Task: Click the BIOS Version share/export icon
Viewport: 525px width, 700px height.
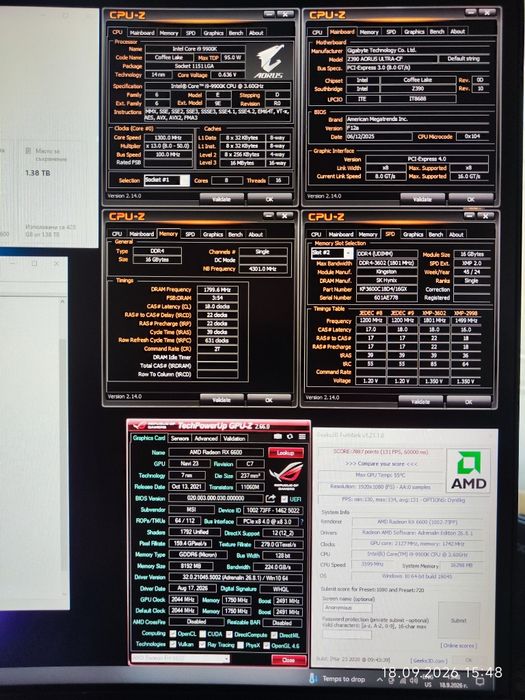Action: point(271,498)
